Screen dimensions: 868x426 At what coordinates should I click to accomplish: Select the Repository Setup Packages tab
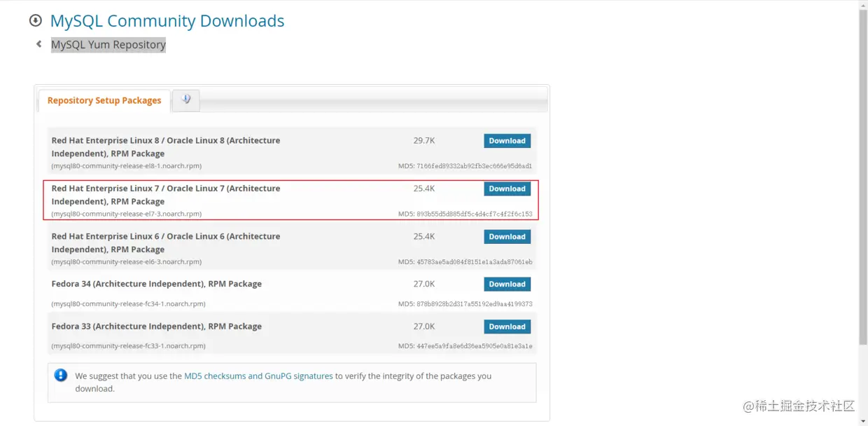pos(104,100)
